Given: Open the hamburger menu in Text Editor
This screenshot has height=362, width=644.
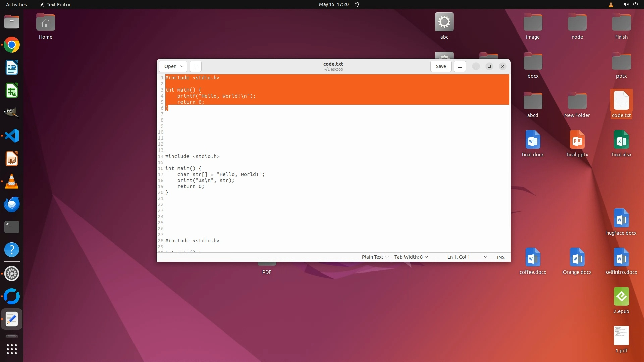Looking at the screenshot, I should [x=460, y=66].
